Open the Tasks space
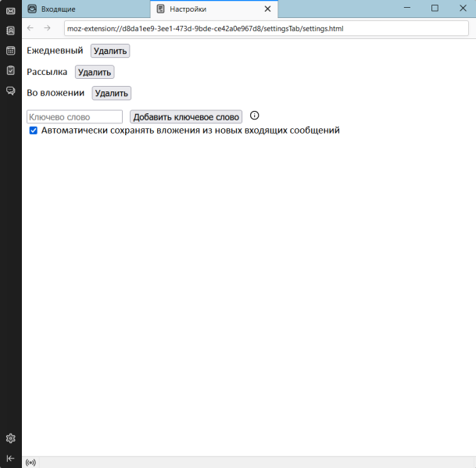Image resolution: width=476 pixels, height=468 pixels. tap(10, 70)
